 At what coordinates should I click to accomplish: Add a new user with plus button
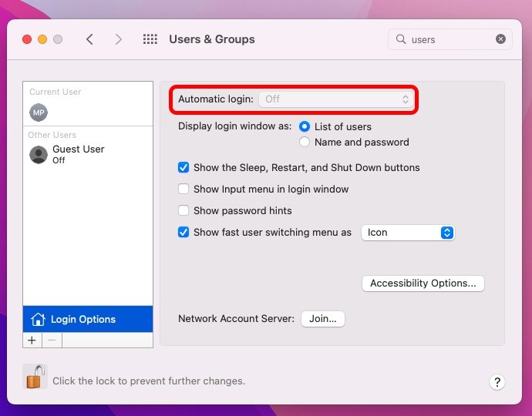click(x=32, y=340)
